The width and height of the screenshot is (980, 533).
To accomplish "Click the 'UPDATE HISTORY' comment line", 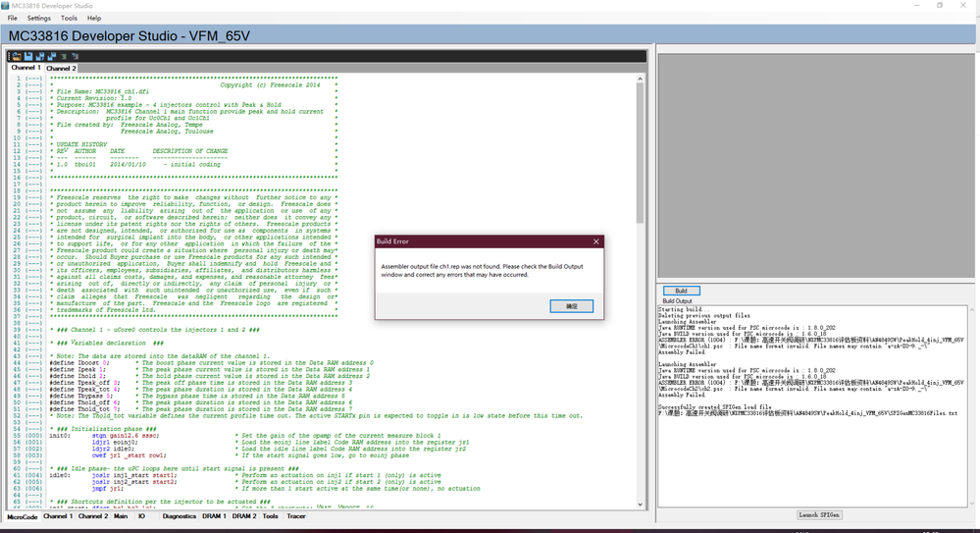I will coord(81,144).
